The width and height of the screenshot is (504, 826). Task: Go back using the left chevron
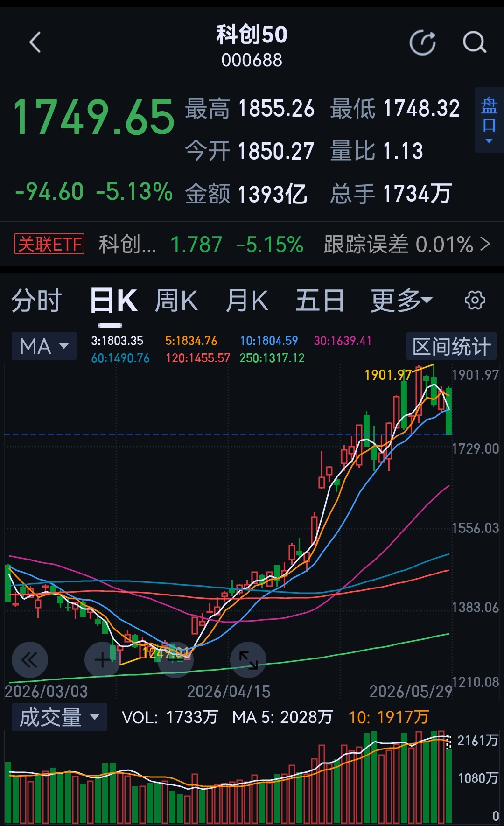click(x=35, y=42)
